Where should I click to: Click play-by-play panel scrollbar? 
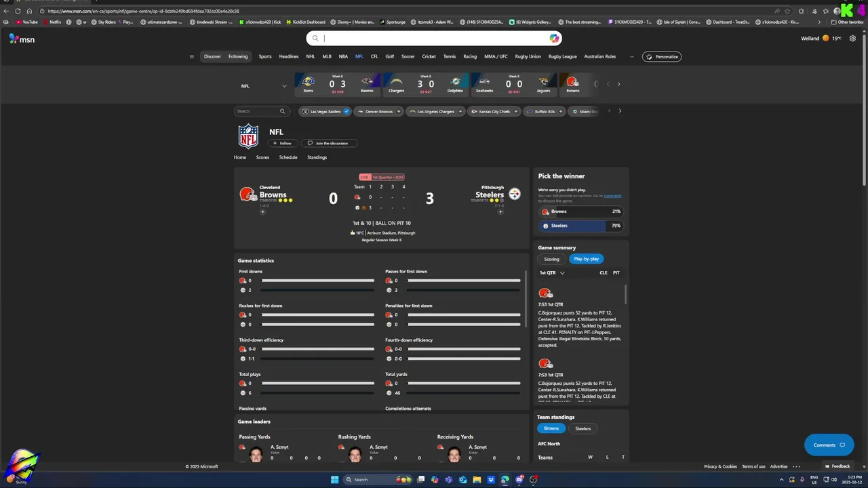625,294
